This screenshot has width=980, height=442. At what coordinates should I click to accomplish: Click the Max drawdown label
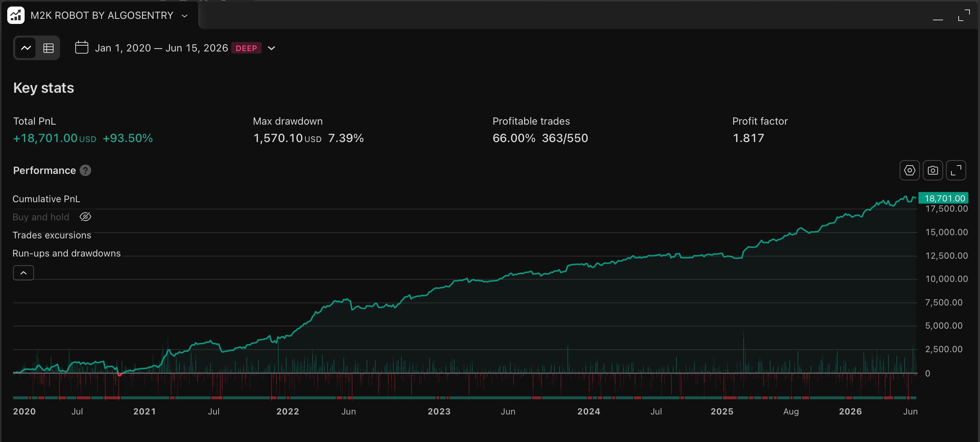point(288,121)
